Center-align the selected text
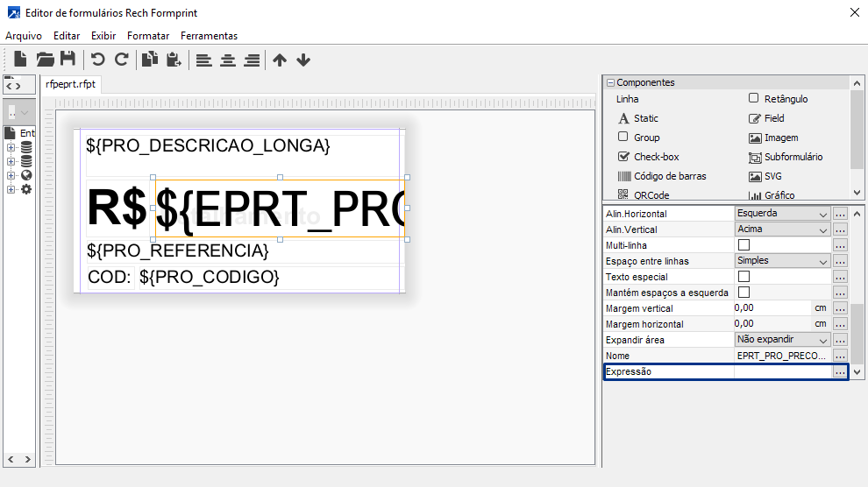The height and width of the screenshot is (487, 868). (x=228, y=60)
